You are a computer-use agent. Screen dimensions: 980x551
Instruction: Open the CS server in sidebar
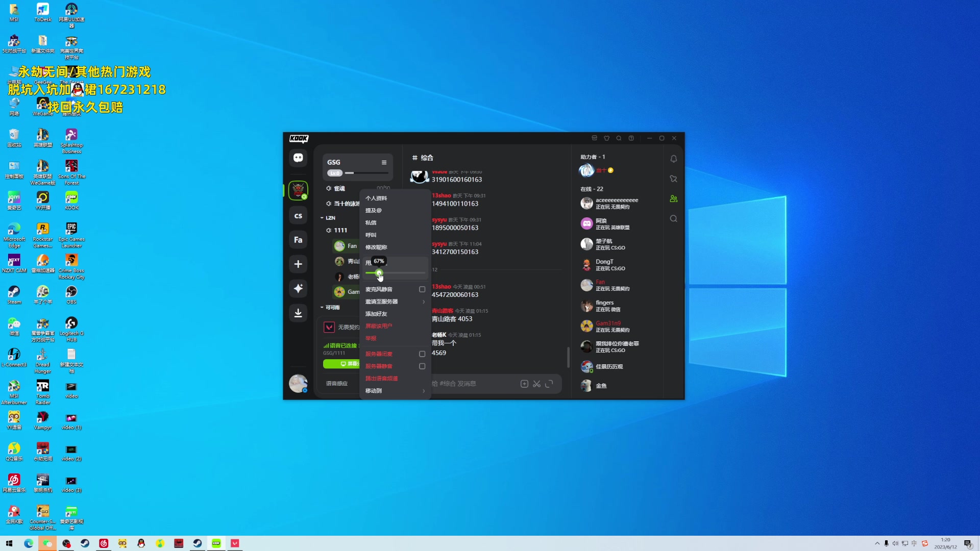click(298, 216)
